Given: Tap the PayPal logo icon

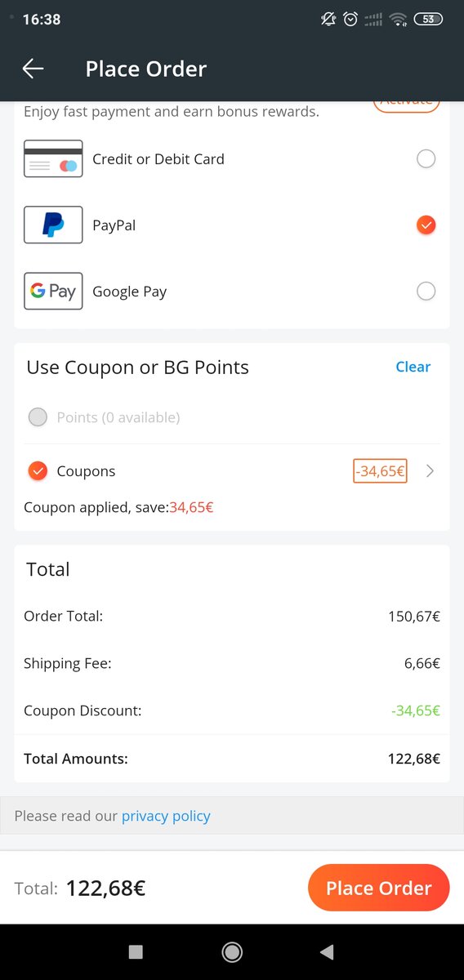Looking at the screenshot, I should [53, 225].
